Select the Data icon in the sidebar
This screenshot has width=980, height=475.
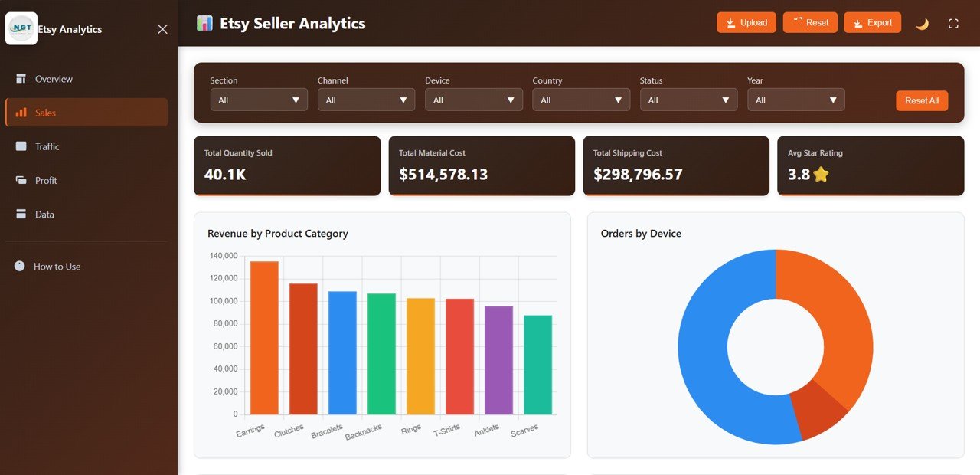tap(19, 215)
